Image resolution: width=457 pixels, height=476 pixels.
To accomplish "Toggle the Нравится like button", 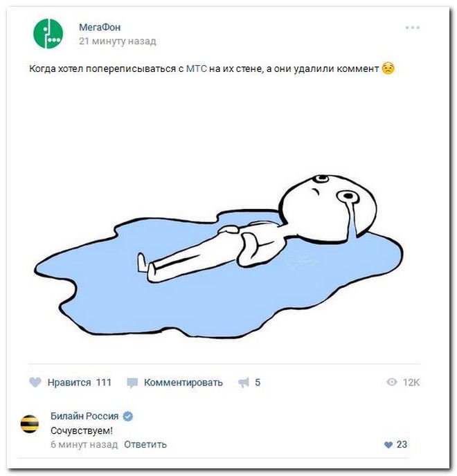I will tap(69, 383).
